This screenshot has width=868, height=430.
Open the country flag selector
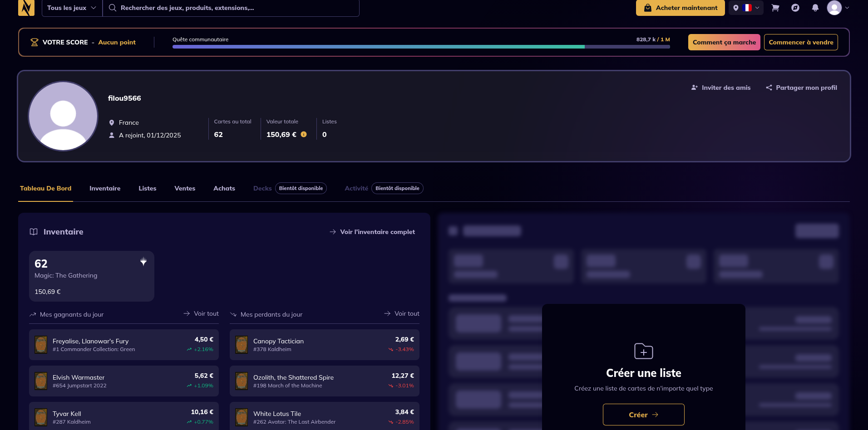(x=747, y=8)
